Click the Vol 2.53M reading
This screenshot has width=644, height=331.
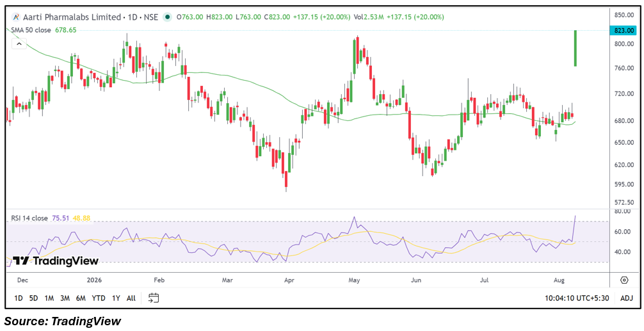[x=369, y=17]
